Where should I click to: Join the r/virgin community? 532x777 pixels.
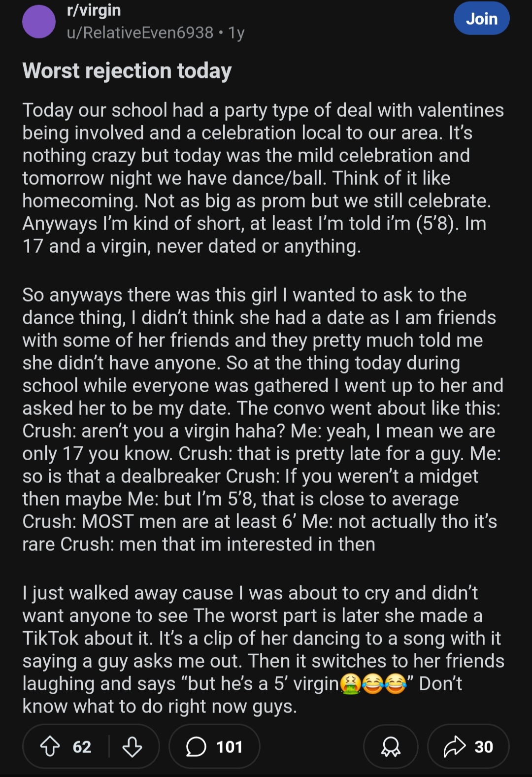481,18
